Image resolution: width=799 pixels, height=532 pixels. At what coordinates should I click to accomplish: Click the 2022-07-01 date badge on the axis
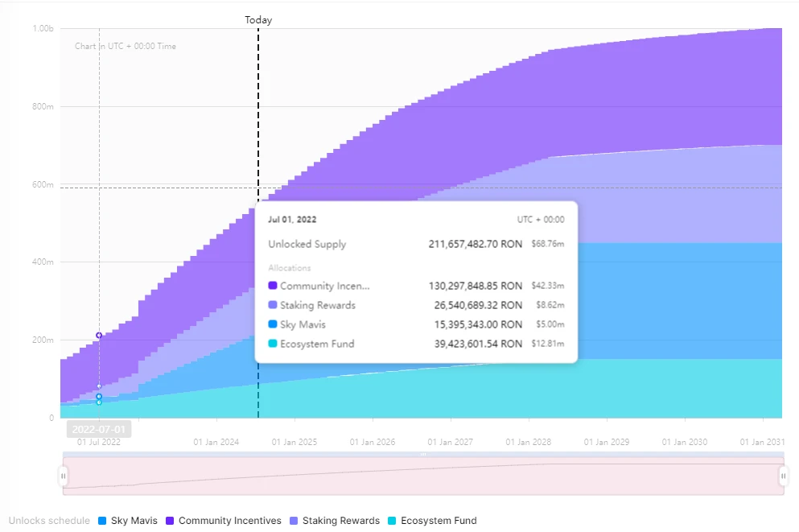(x=99, y=430)
